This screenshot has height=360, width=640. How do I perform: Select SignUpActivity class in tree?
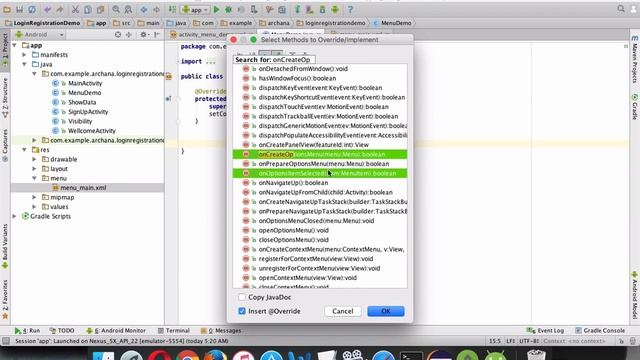[x=88, y=112]
